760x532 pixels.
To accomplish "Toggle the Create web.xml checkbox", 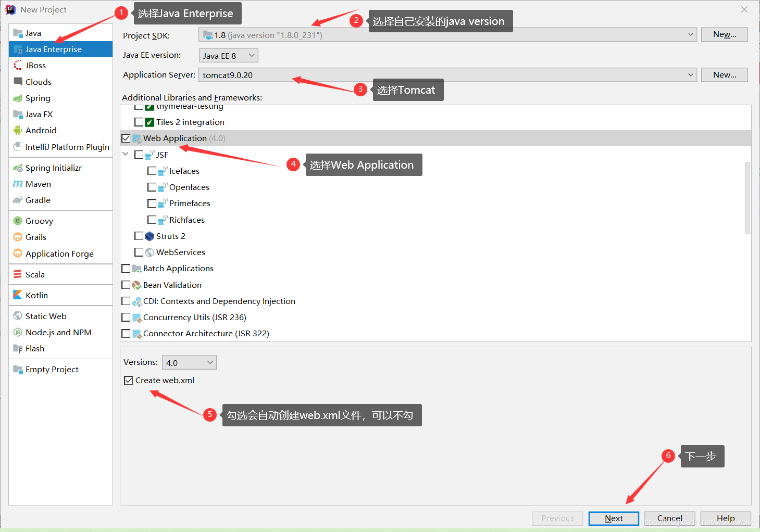I will pyautogui.click(x=129, y=381).
